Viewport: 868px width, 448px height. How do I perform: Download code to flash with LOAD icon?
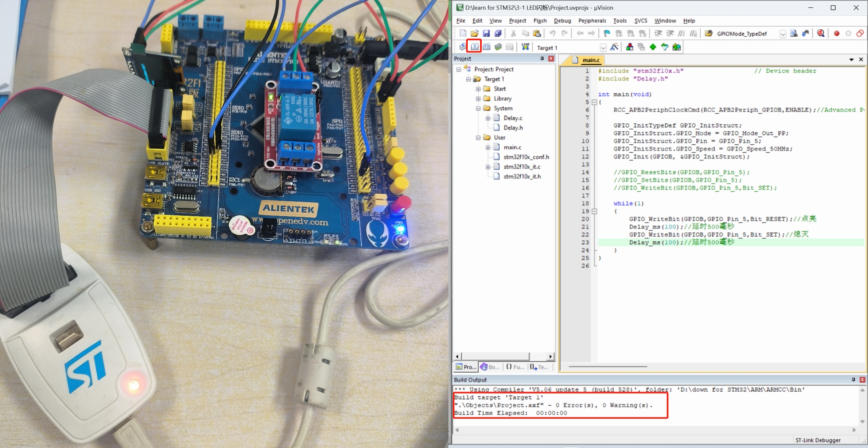[526, 47]
